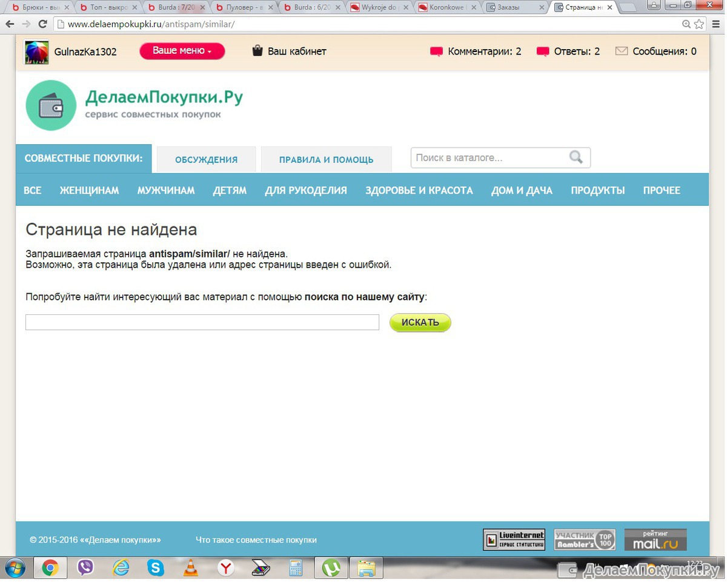Click the GulnazKa1302 username link

pyautogui.click(x=85, y=52)
